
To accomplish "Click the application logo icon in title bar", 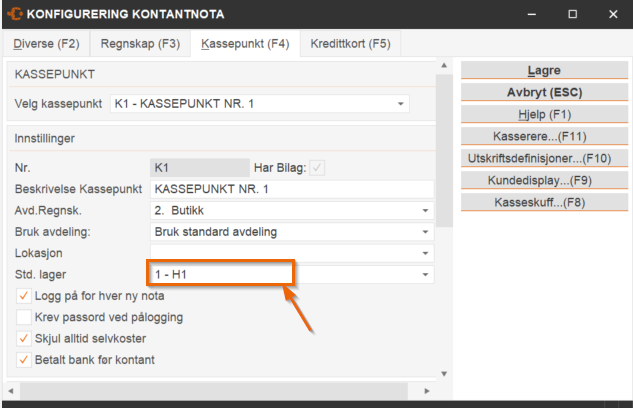I will coord(12,14).
